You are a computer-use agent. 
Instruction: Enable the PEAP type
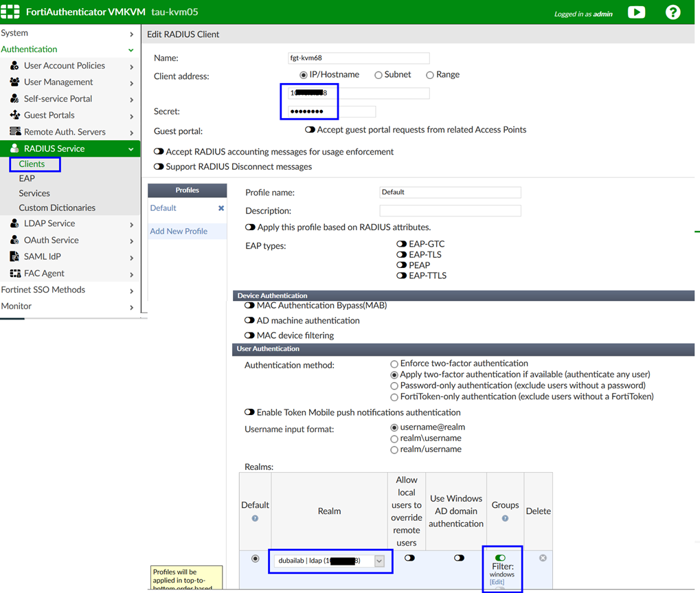pyautogui.click(x=401, y=265)
